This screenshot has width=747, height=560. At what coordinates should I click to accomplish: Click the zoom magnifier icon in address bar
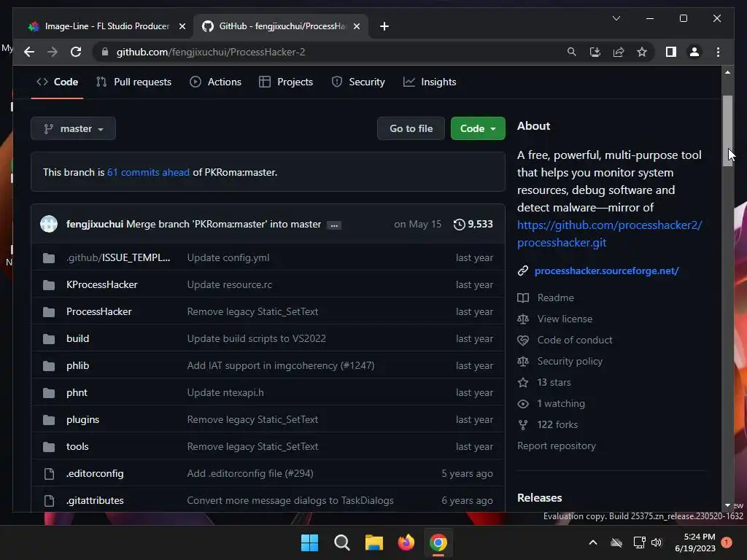(x=572, y=52)
